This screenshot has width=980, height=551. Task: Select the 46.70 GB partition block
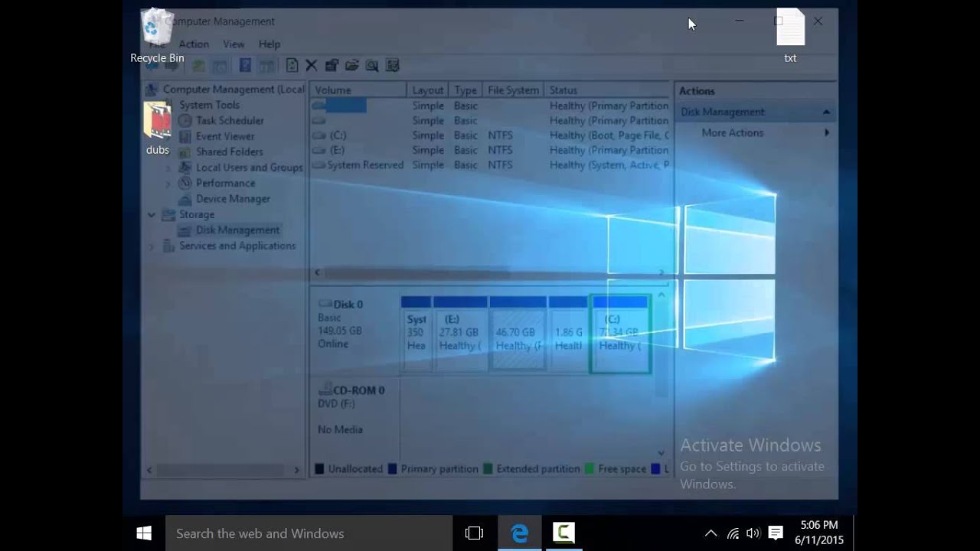[x=518, y=334]
